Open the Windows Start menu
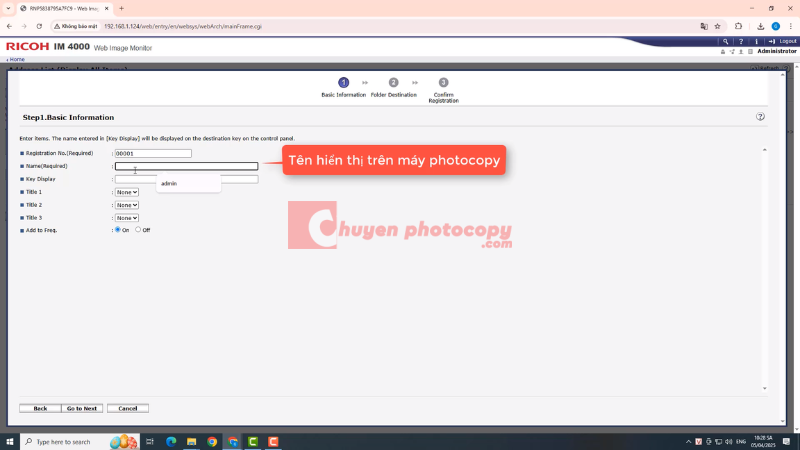 coord(10,441)
